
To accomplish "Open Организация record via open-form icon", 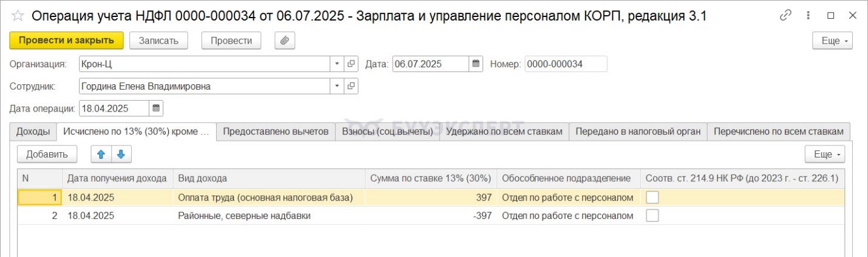I will [x=351, y=64].
